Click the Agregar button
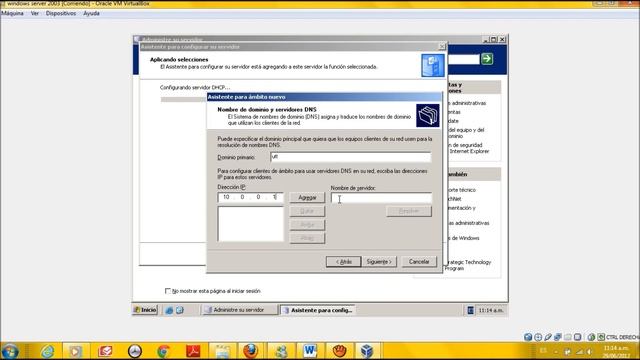 [x=307, y=198]
